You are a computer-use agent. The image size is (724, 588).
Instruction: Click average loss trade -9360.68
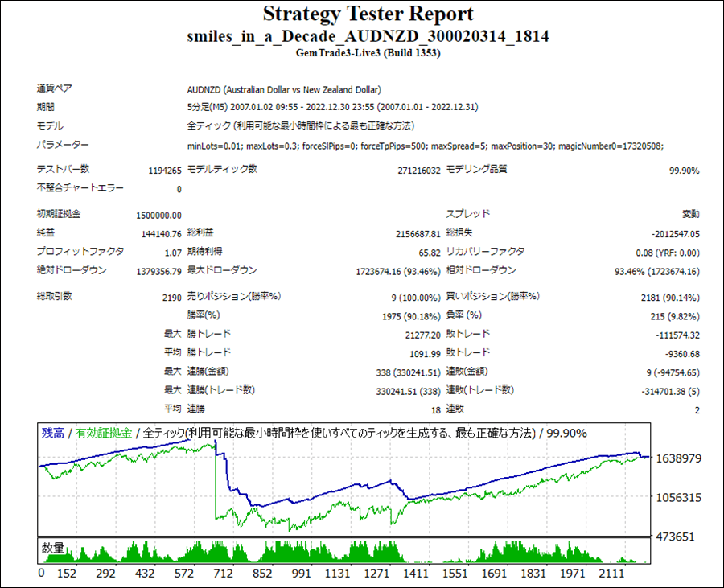pos(682,355)
